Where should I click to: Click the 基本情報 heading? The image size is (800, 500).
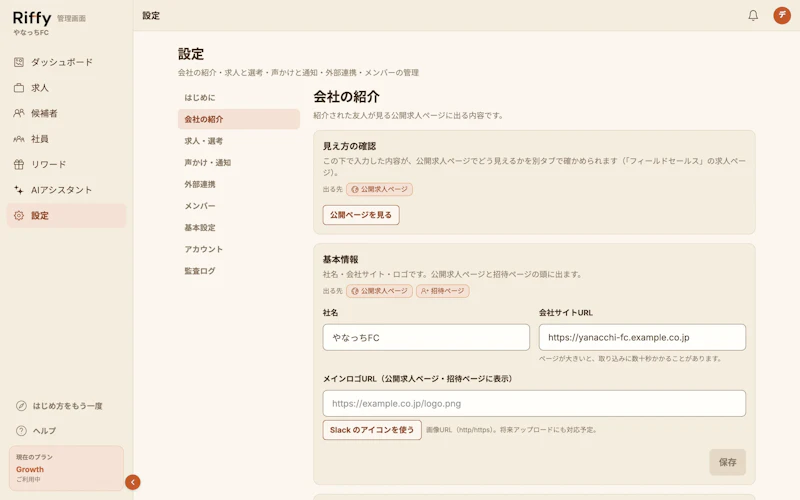340,259
